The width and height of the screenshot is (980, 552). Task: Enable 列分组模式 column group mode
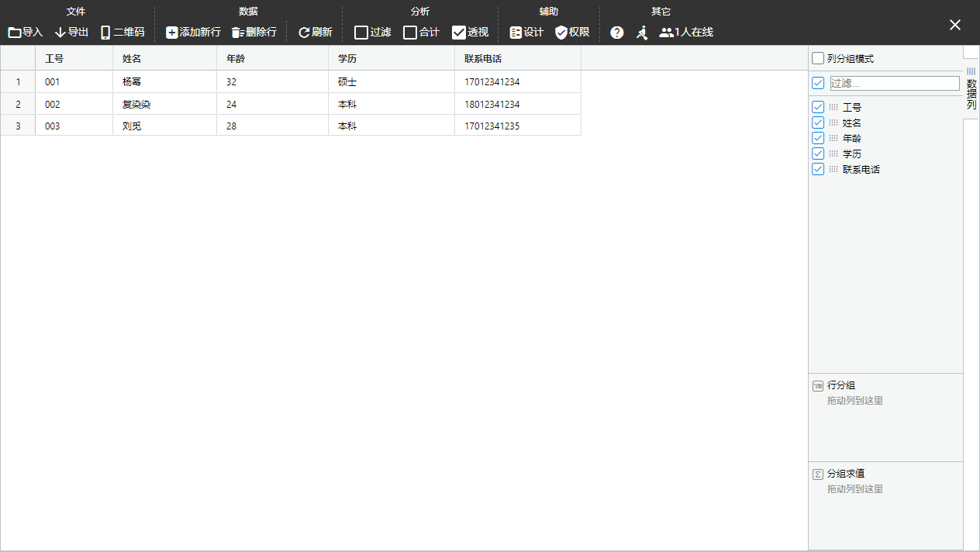[x=818, y=59]
